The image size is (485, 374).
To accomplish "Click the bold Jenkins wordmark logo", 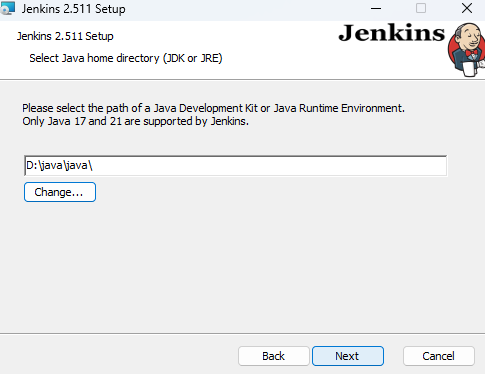I will click(x=392, y=33).
